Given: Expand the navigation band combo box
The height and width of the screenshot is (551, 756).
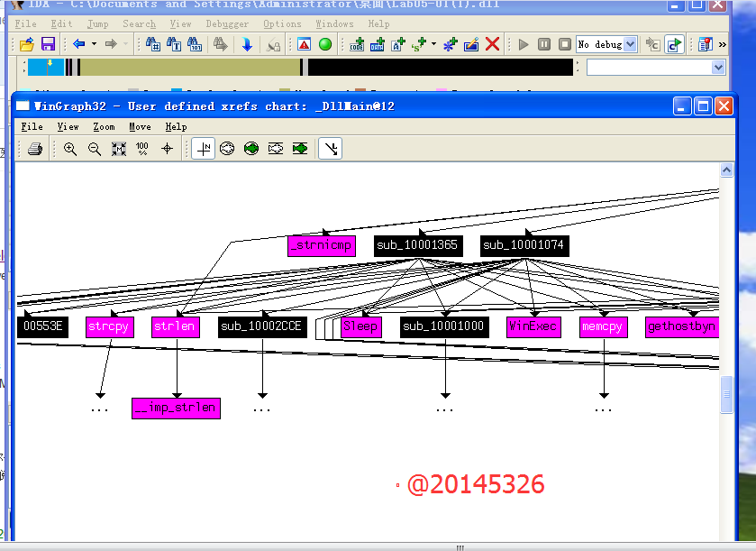Looking at the screenshot, I should click(x=718, y=68).
